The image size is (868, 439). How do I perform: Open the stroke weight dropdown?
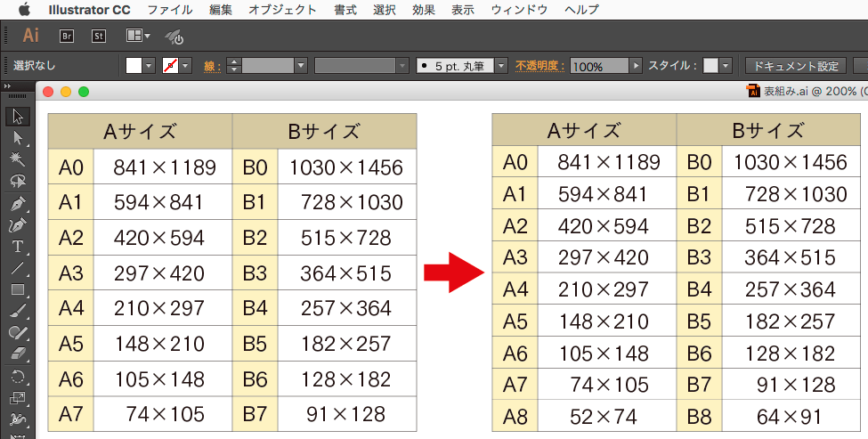tap(301, 66)
